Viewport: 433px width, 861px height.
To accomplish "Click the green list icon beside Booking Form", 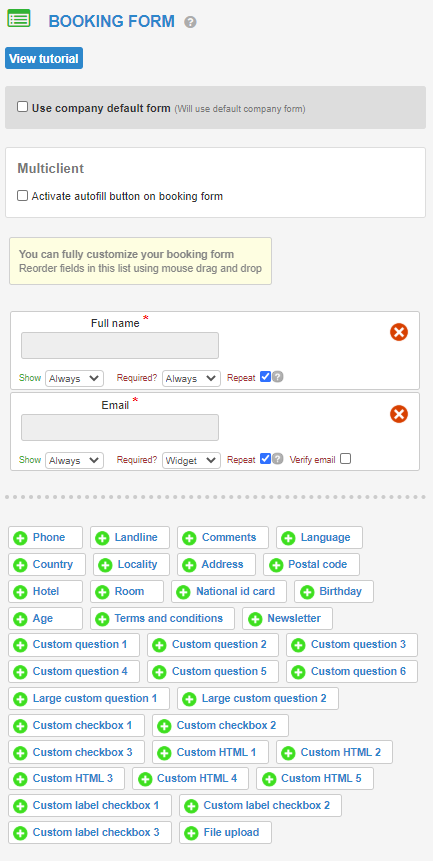I will coord(19,18).
